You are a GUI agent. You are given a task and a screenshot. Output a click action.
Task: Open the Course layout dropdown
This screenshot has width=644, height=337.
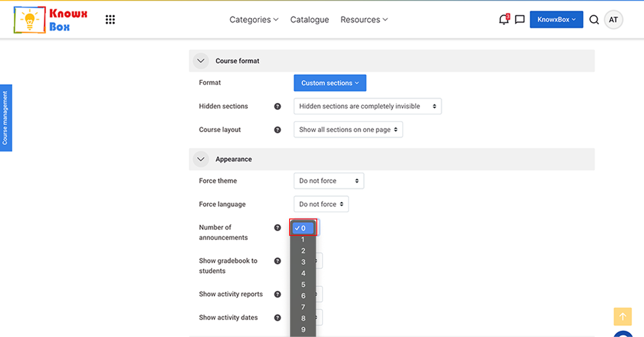click(348, 130)
